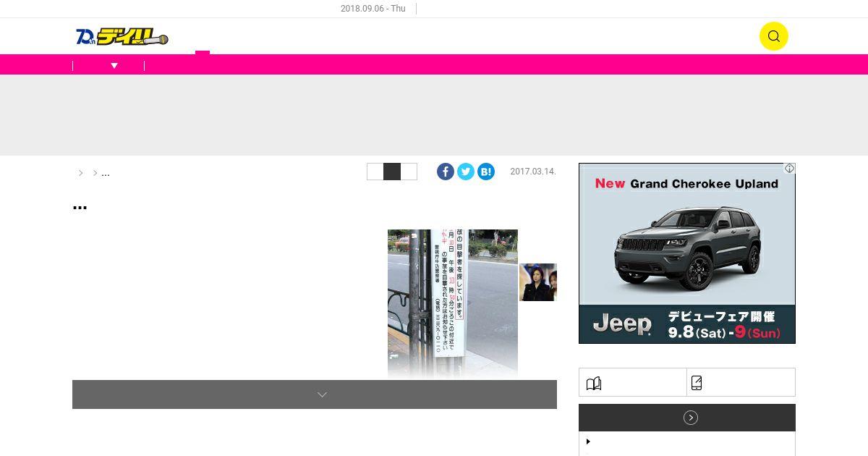
Task: Click the first breadcrumb chevron
Action: [81, 173]
